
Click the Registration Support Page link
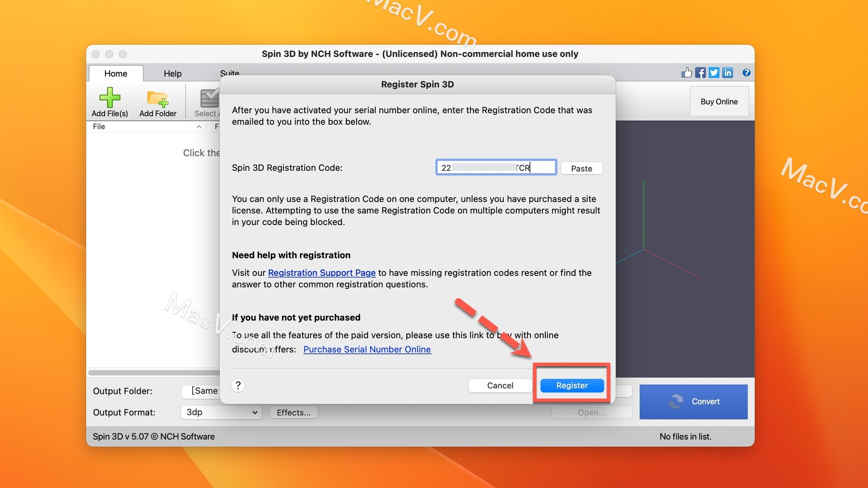[321, 273]
